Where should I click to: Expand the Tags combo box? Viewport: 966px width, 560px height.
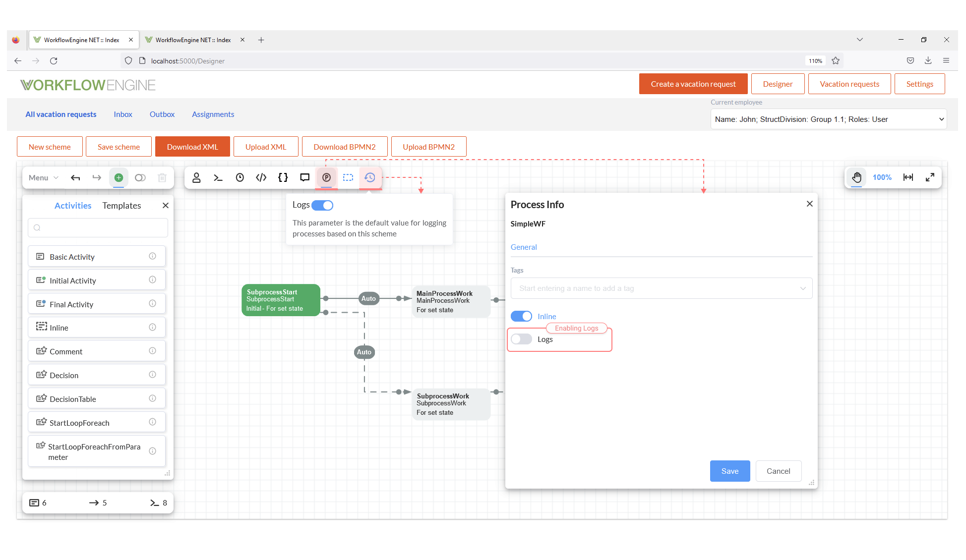click(662, 288)
